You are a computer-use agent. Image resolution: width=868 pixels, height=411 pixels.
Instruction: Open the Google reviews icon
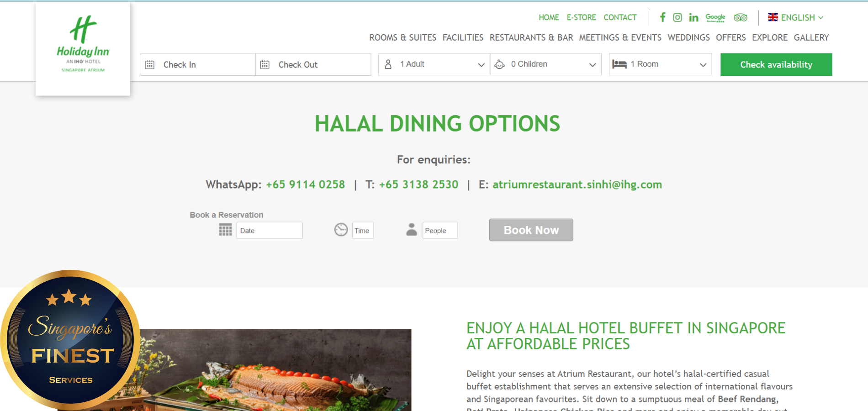[715, 17]
